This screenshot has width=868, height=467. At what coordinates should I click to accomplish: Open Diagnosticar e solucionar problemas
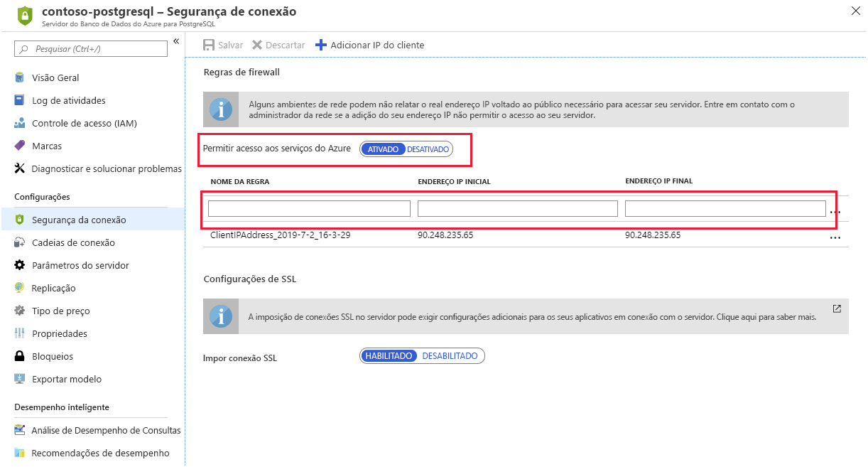tap(107, 168)
